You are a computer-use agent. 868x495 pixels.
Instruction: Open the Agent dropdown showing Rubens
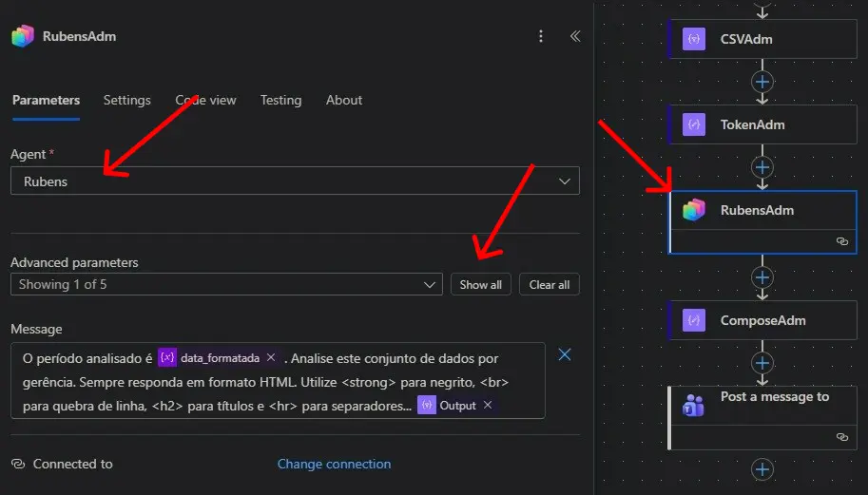[295, 181]
